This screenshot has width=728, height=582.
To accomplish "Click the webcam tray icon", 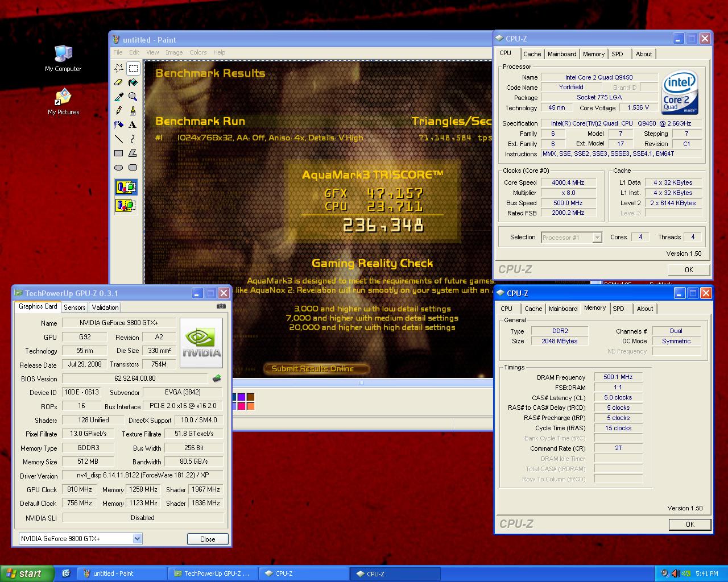I will (x=664, y=573).
